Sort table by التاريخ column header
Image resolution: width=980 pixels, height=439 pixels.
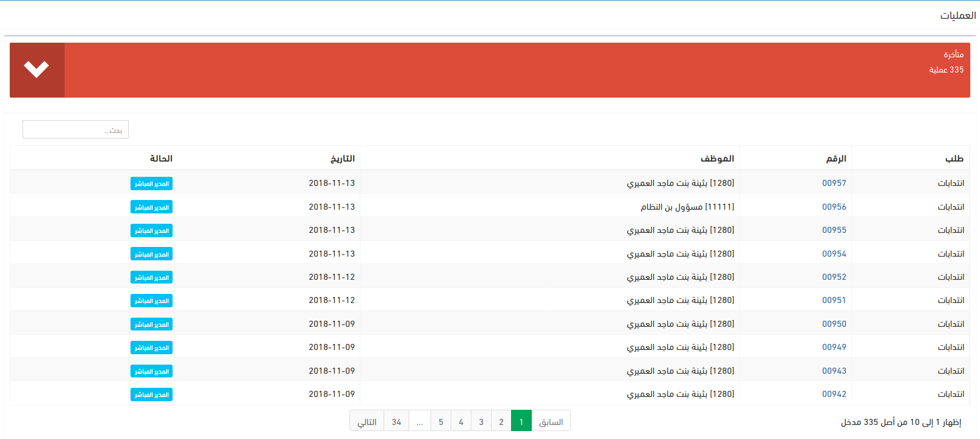(342, 159)
